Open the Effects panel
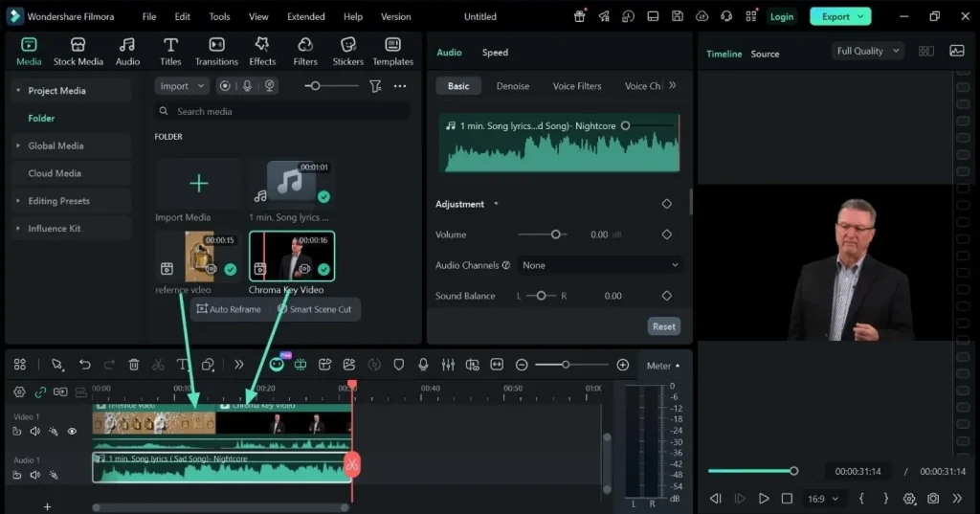The image size is (980, 514). coord(262,52)
